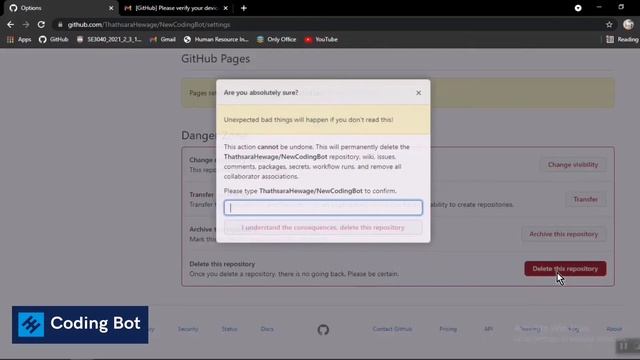This screenshot has height=360, width=640.
Task: Open the Docs footer link
Action: coord(267,329)
